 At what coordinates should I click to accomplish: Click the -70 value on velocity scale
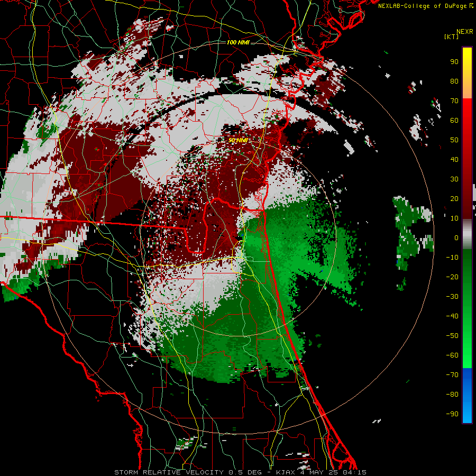tap(452, 374)
